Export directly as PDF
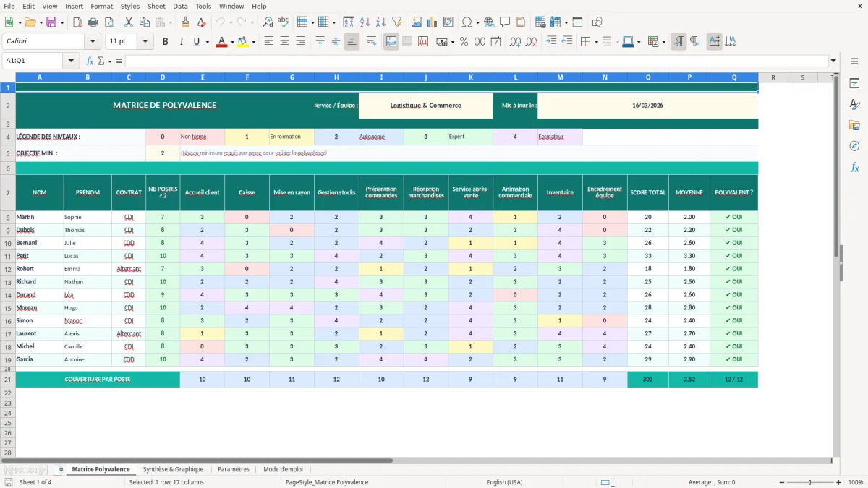868x488 pixels. click(x=77, y=22)
